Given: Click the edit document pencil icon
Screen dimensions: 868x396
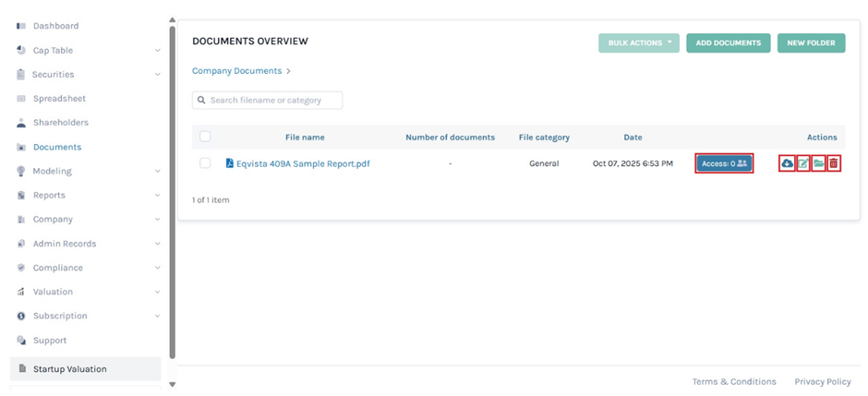Looking at the screenshot, I should click(803, 163).
